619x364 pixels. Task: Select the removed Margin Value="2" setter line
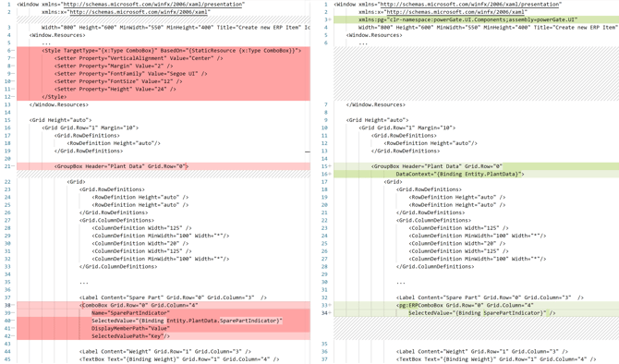(164, 66)
